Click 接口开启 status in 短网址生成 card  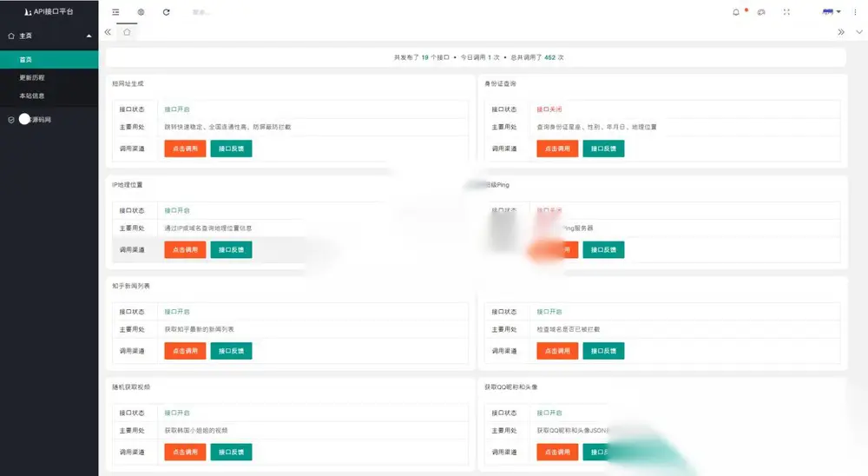177,109
